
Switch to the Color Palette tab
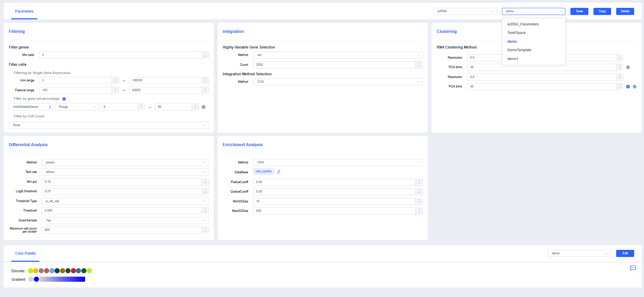(25, 254)
